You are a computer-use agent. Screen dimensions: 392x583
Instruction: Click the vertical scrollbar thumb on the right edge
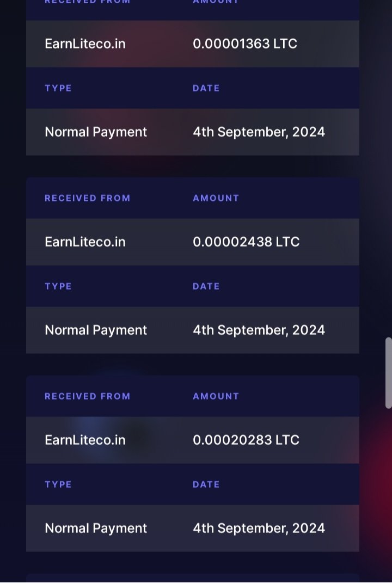click(x=388, y=373)
